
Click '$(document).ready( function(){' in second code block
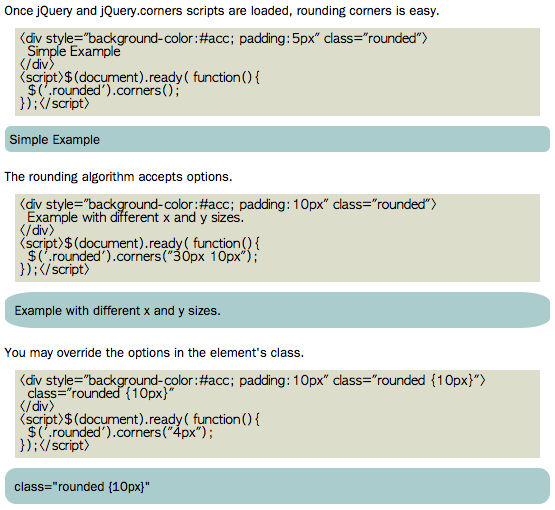tap(139, 243)
